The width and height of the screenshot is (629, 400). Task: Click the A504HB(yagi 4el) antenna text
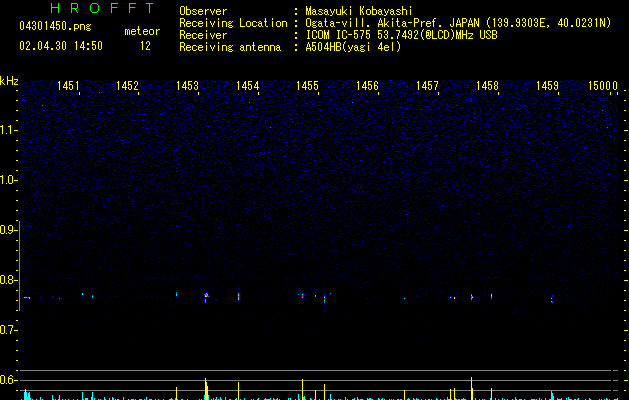pos(353,47)
